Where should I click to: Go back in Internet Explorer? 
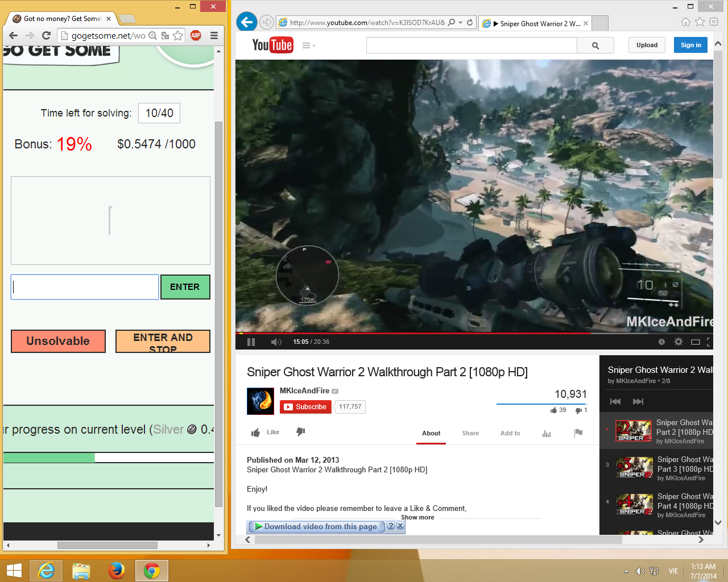(246, 22)
